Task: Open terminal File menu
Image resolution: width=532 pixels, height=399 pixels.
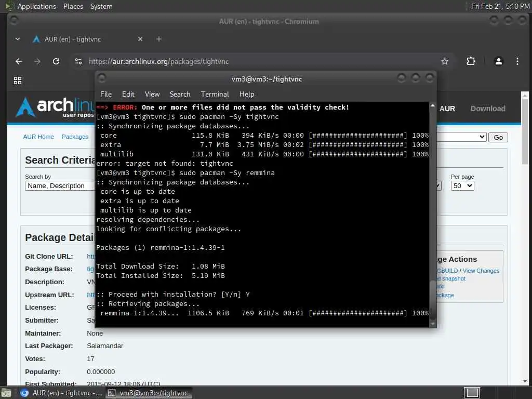Action: tap(106, 95)
